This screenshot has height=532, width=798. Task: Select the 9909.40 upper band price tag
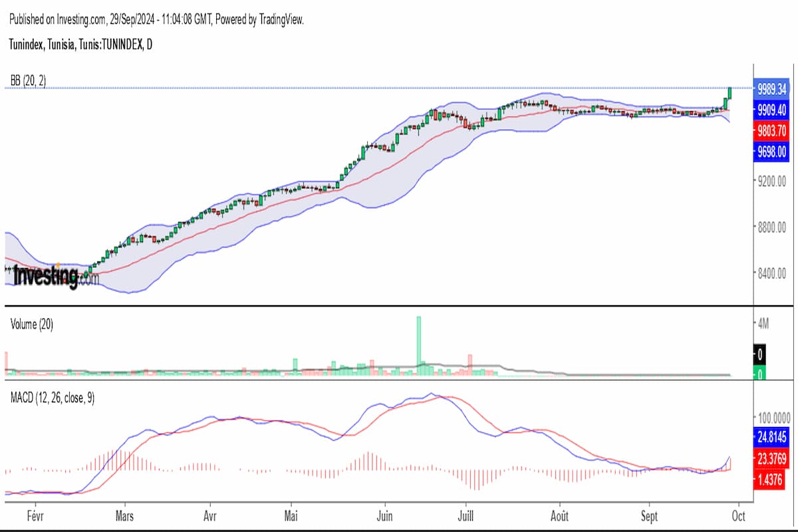[771, 109]
